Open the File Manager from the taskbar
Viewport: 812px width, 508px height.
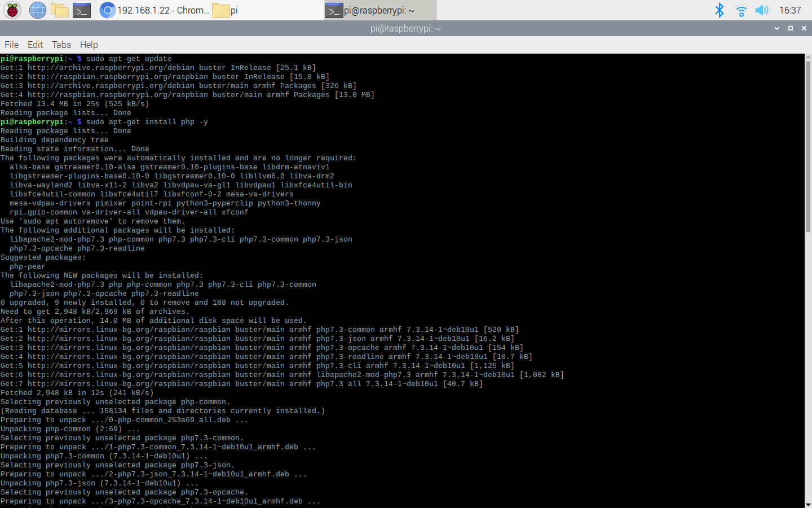tap(60, 10)
